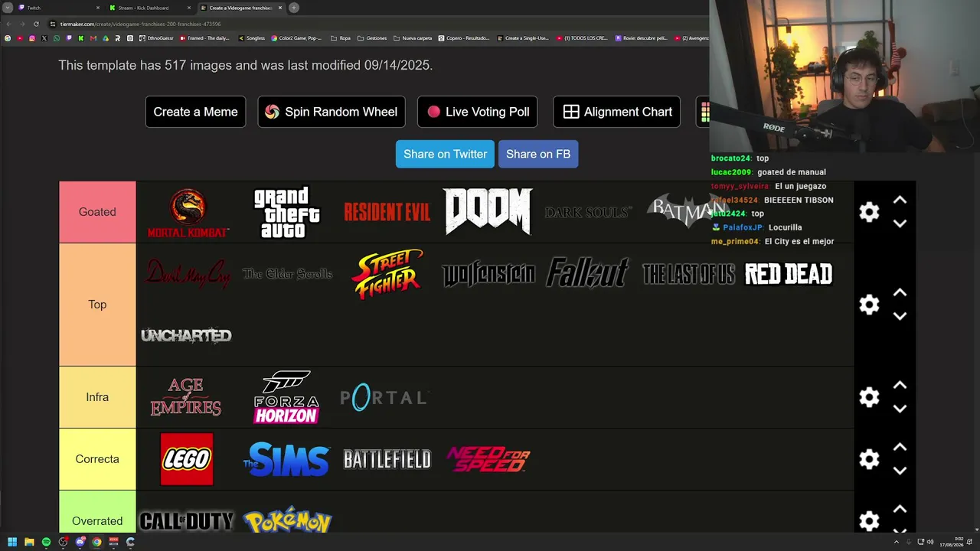This screenshot has height=551, width=980.
Task: Select the Grand Theft Auto logo
Action: coord(287,212)
